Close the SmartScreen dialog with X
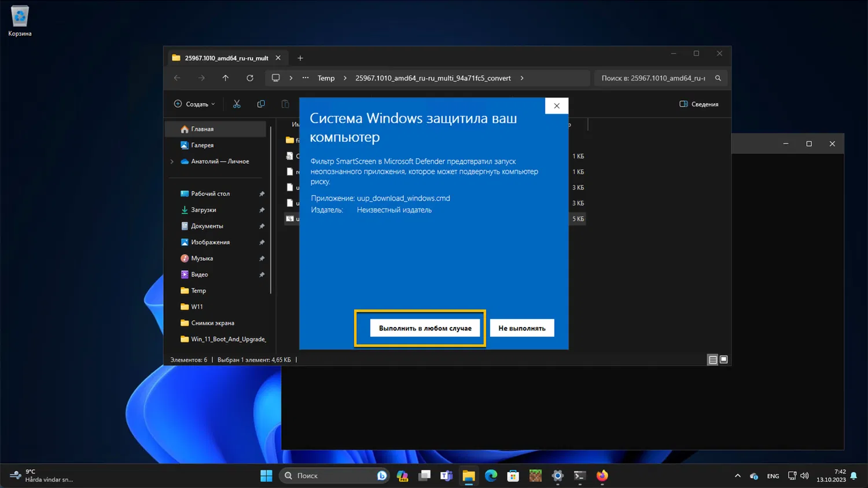Image resolution: width=868 pixels, height=488 pixels. [x=556, y=106]
